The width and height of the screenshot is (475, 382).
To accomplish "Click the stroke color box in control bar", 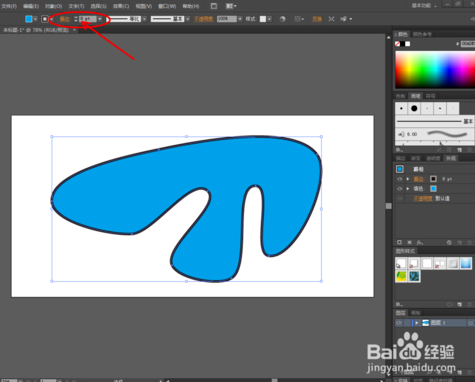I will [45, 19].
